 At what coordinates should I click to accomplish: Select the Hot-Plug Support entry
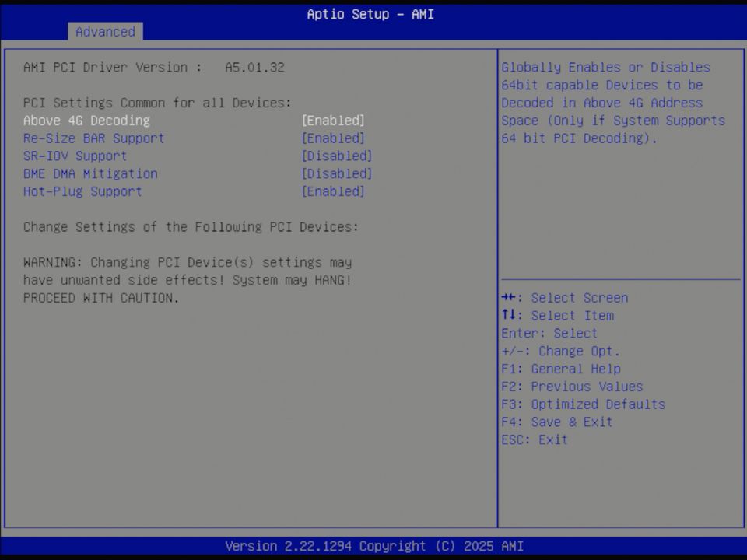click(x=82, y=191)
